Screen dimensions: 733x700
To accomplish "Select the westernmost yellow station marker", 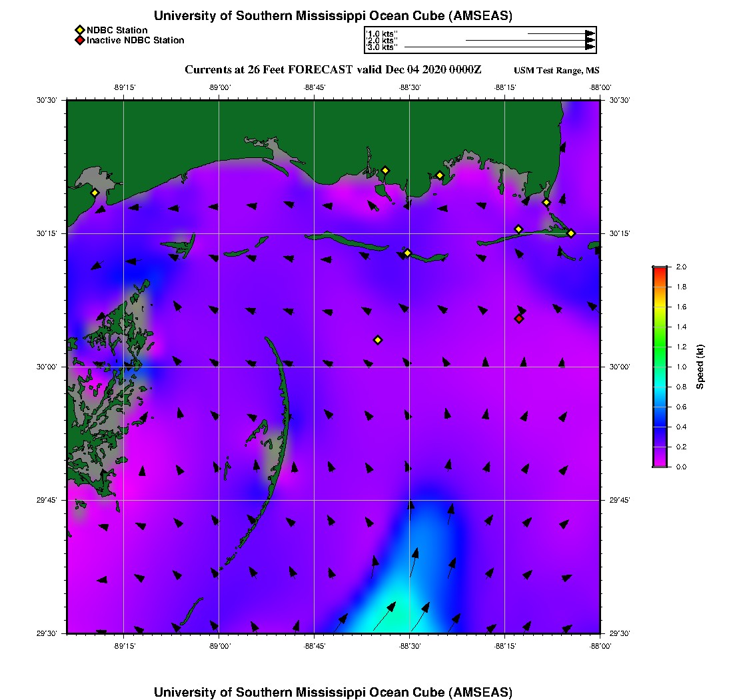I will click(x=95, y=193).
